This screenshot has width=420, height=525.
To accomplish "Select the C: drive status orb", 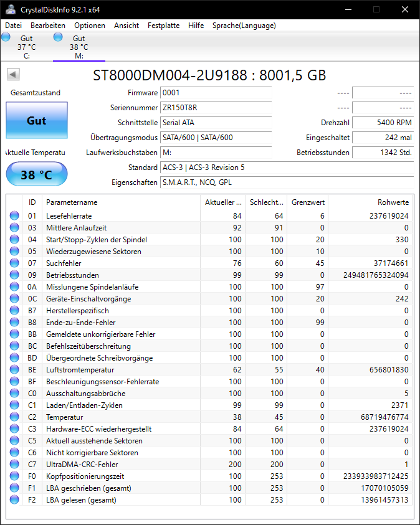I will click(6, 37).
